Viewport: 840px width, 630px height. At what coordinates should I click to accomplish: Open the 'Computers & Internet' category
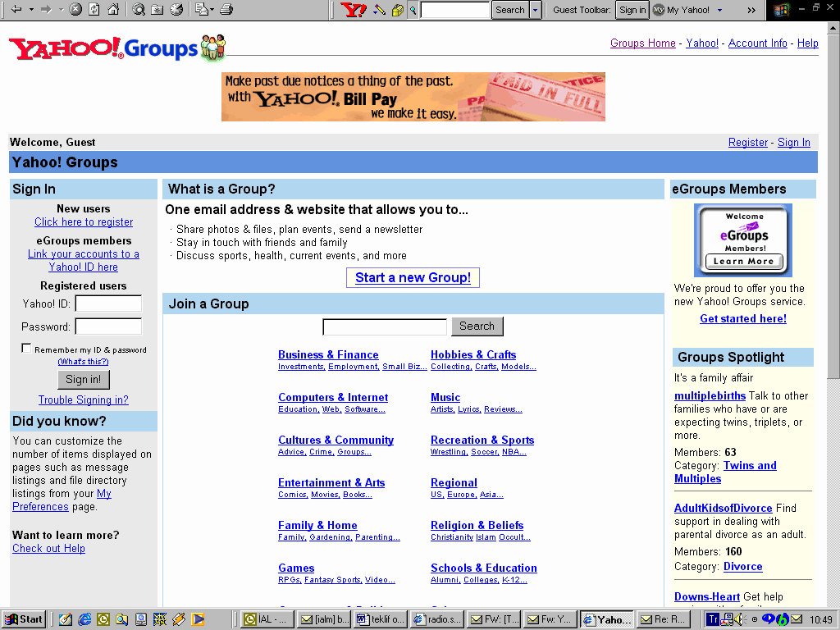pos(333,398)
